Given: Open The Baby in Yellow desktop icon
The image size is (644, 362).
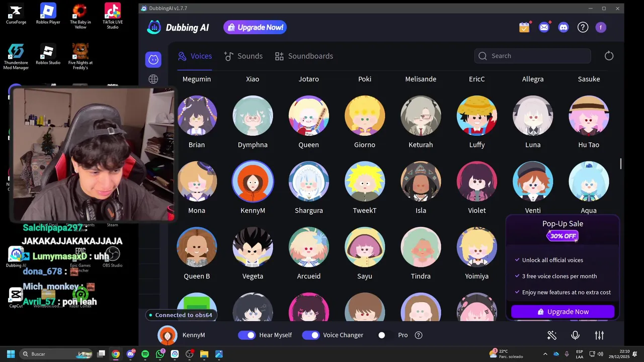Looking at the screenshot, I should [x=80, y=16].
